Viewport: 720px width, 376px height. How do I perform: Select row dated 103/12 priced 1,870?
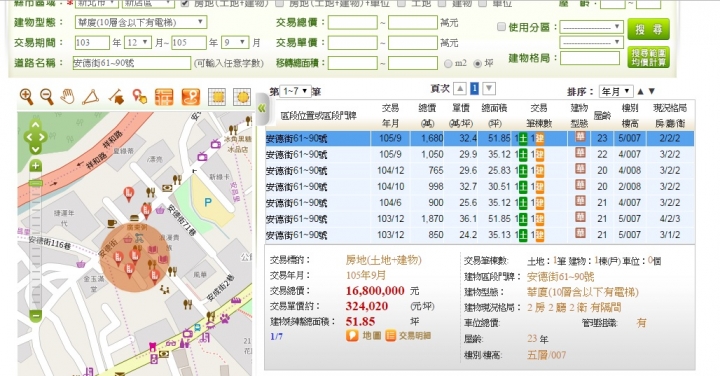point(480,219)
